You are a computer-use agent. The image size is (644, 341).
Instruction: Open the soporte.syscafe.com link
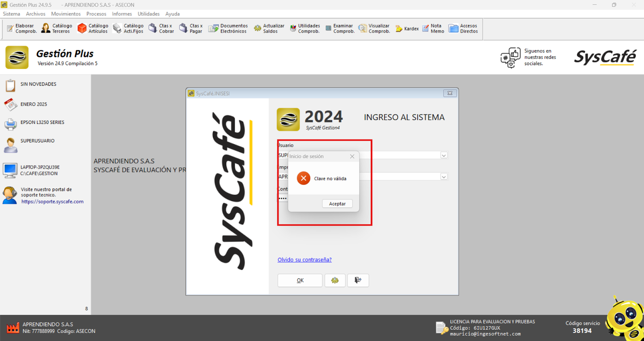52,202
